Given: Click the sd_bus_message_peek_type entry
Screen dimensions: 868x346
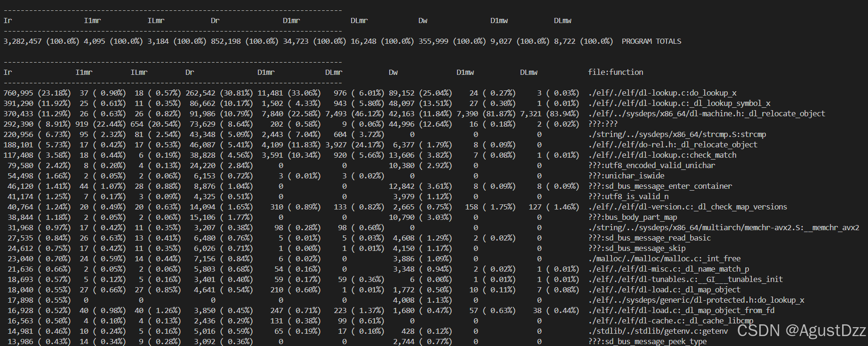Looking at the screenshot, I should 647,342.
